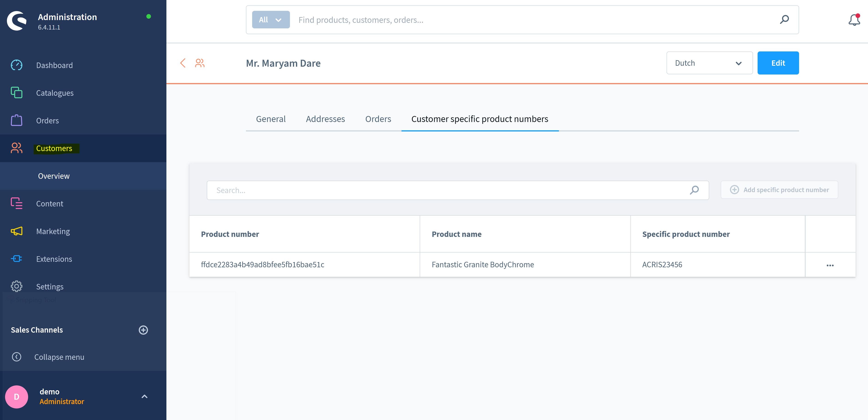The image size is (868, 420).
Task: Click the green status indicator dot
Action: point(149,16)
